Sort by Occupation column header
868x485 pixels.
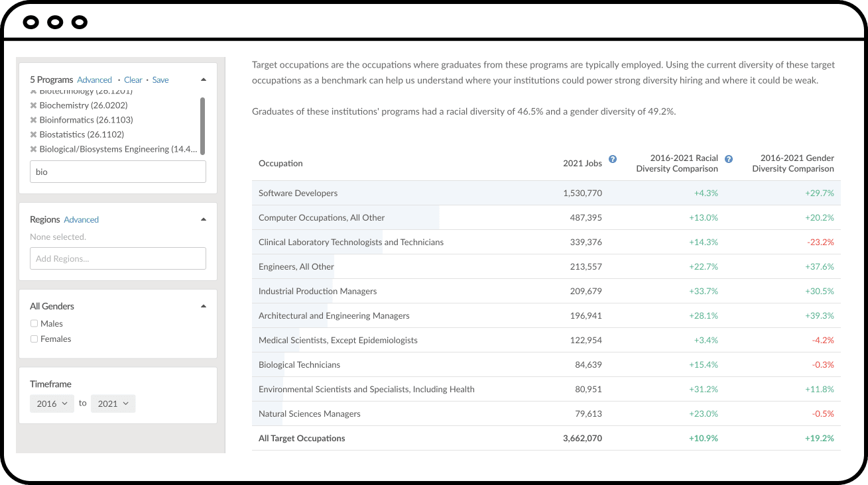pyautogui.click(x=280, y=163)
